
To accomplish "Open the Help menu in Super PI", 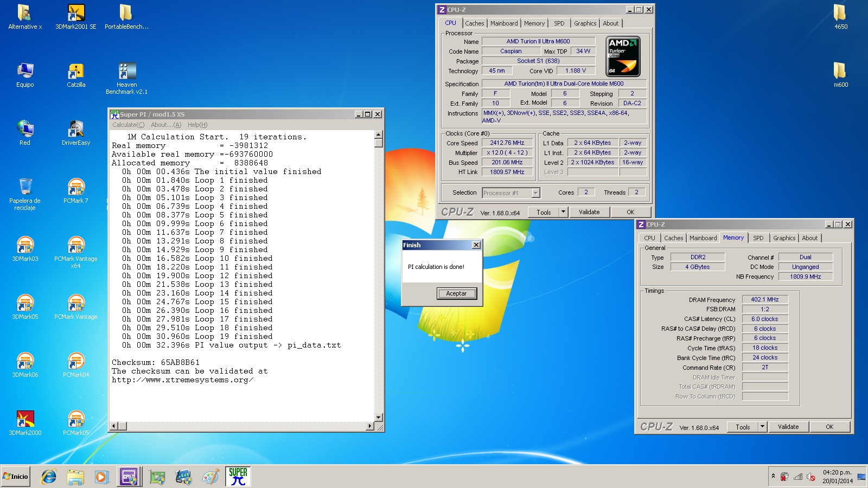I will click(x=197, y=125).
